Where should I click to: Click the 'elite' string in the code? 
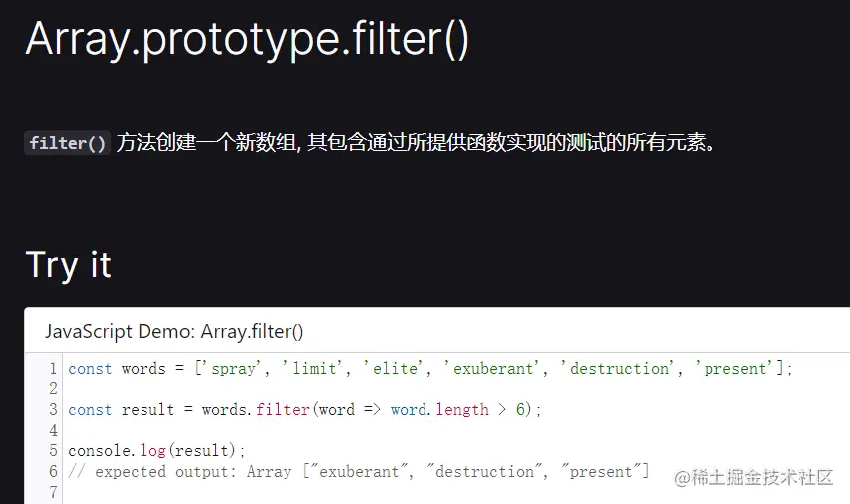396,369
